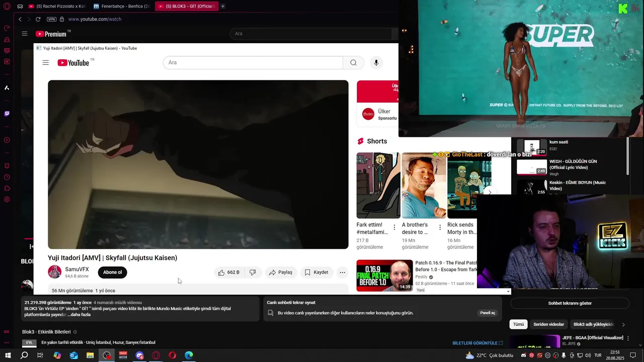Open Aria AI icon in sidebar
644x362 pixels.
[7, 87]
